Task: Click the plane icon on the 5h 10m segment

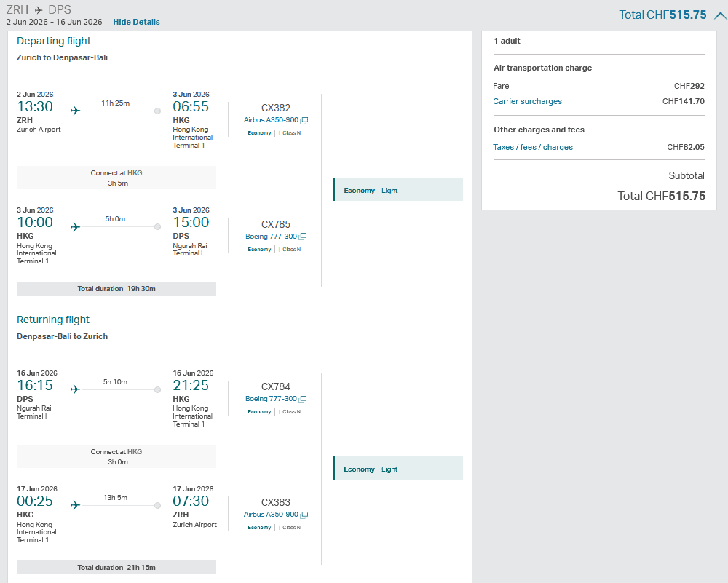Action: click(x=75, y=389)
